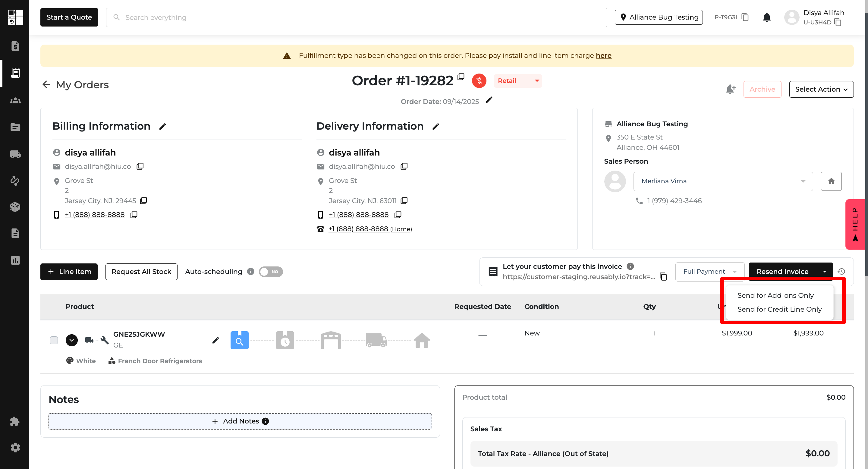Image resolution: width=868 pixels, height=469 pixels.
Task: Click the Request All Stock button
Action: pos(141,272)
